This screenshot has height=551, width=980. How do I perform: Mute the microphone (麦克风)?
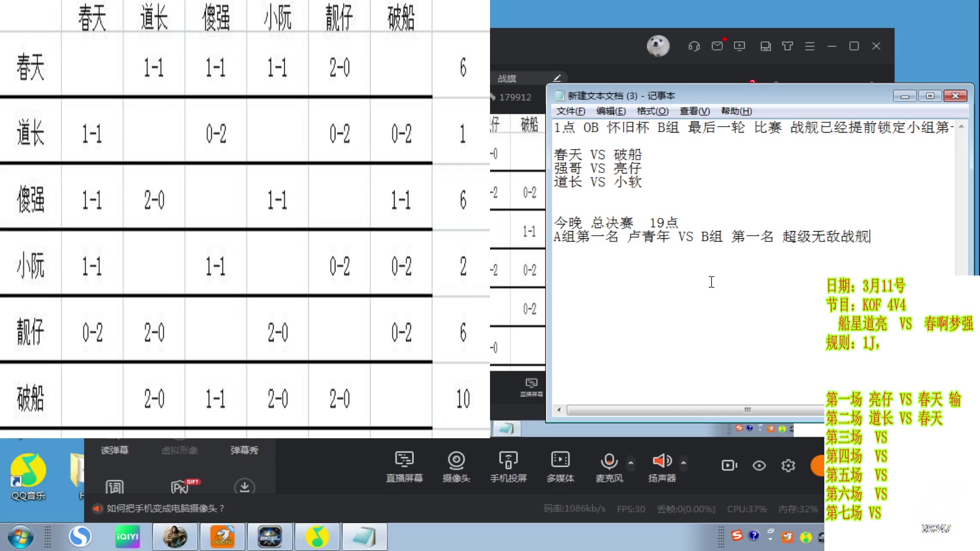(x=609, y=466)
